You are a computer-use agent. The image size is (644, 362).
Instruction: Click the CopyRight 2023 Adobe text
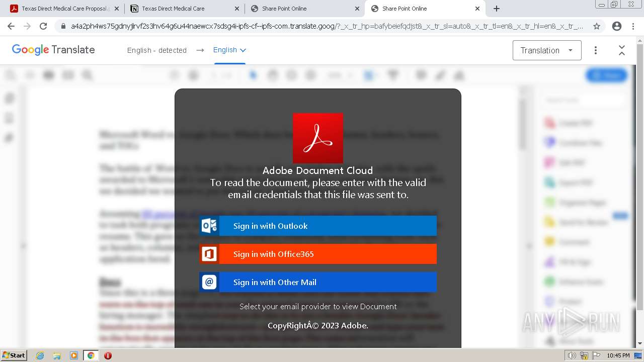coord(318,325)
